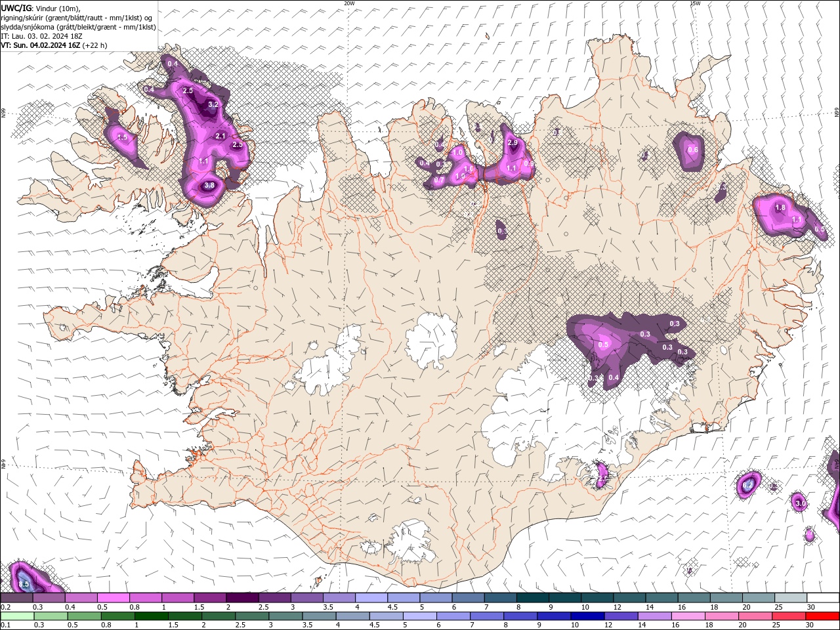The image size is (840, 630).
Task: Select lower legend darkest green swatch 1 to 1.5
Action: (x=151, y=616)
